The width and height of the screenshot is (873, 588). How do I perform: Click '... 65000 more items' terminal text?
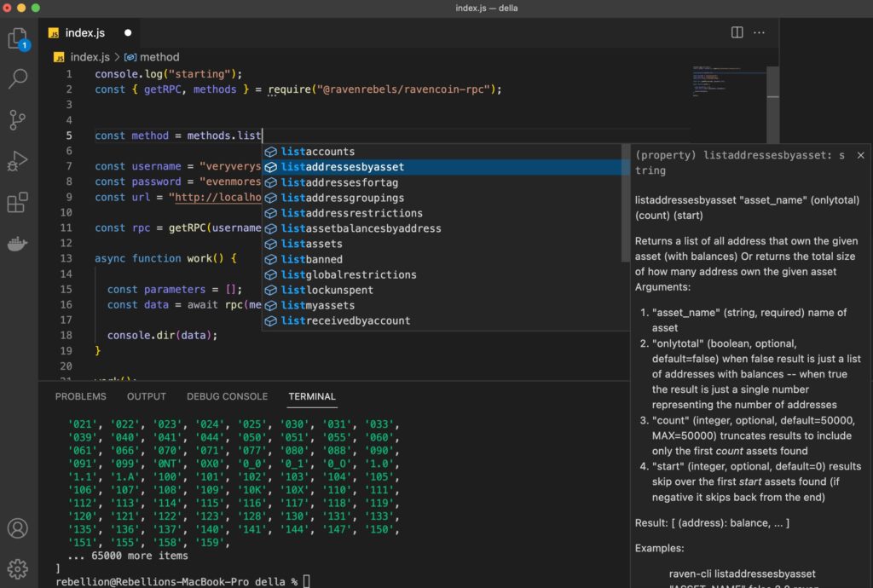click(x=128, y=556)
